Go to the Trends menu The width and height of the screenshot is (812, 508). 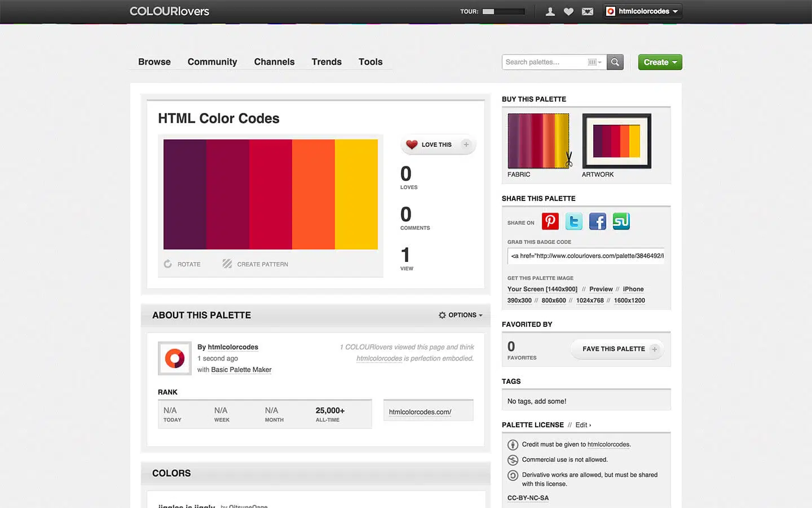click(x=326, y=62)
